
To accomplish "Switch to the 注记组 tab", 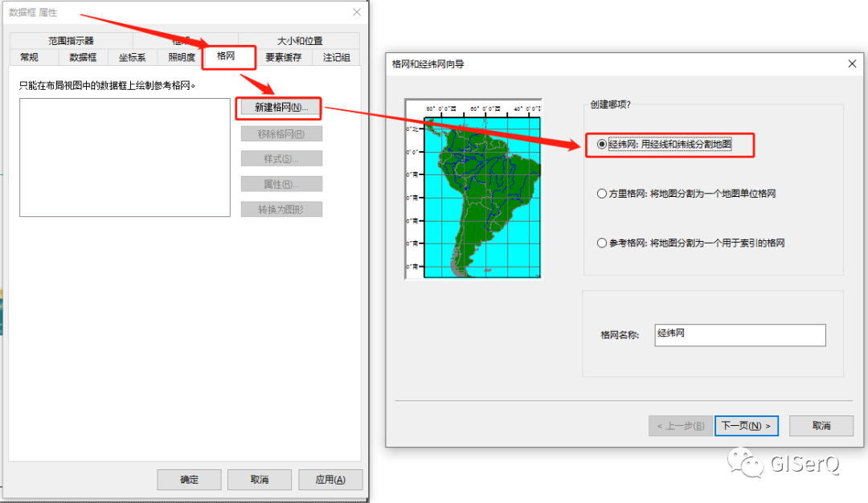I will tap(336, 58).
